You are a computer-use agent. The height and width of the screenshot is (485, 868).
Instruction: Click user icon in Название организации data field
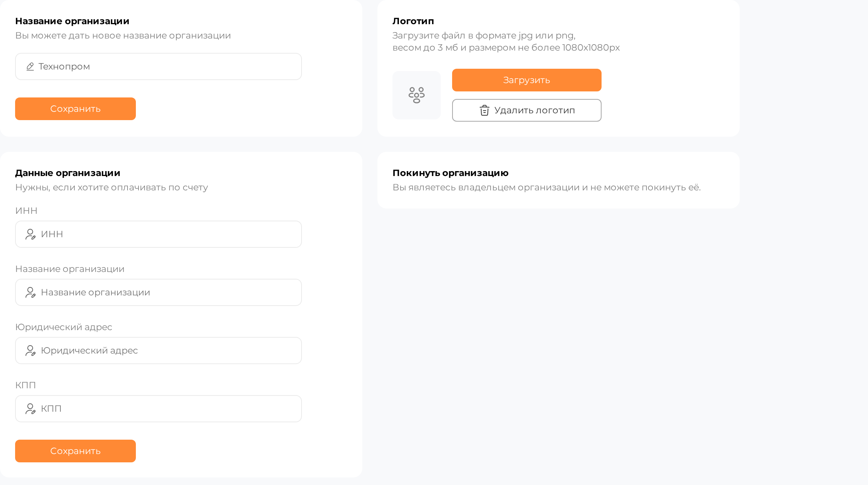tap(31, 292)
